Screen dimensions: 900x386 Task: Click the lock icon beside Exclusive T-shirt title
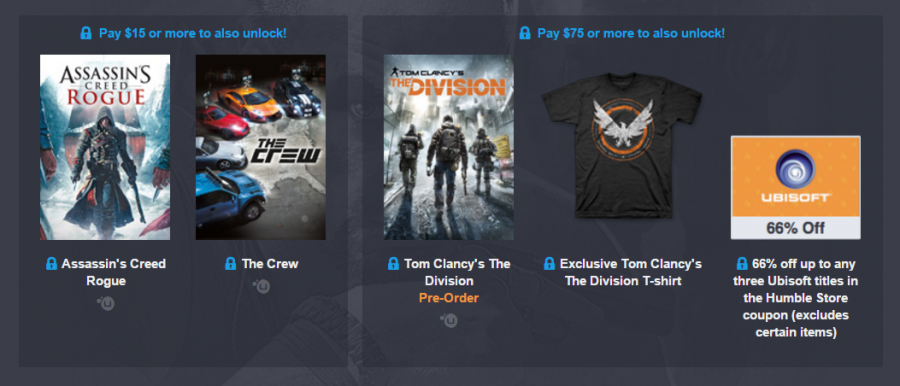coord(549,264)
